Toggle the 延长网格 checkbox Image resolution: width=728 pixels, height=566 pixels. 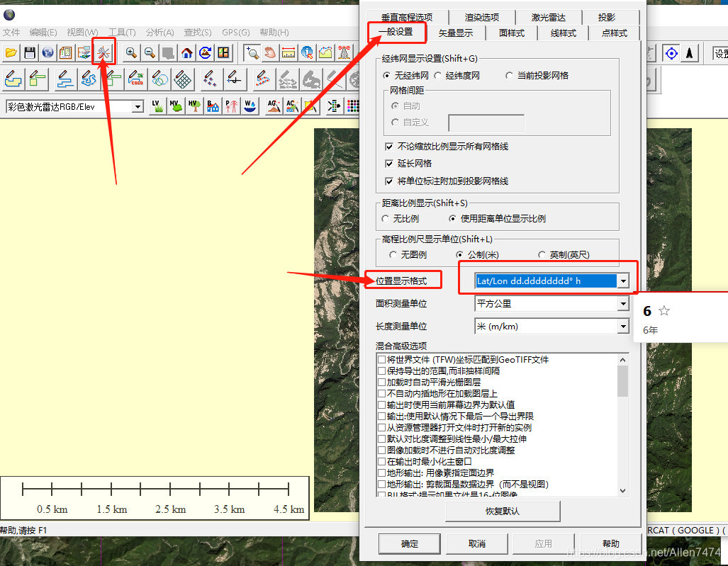pos(388,164)
